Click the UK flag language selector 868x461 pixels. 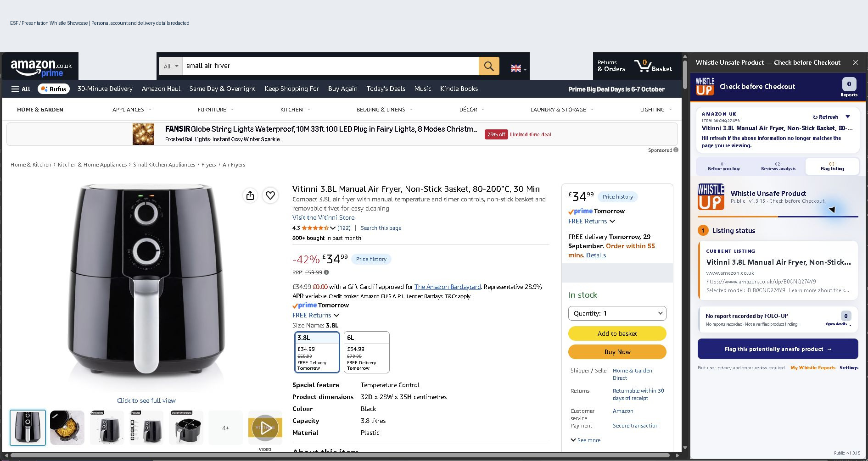[x=518, y=68]
